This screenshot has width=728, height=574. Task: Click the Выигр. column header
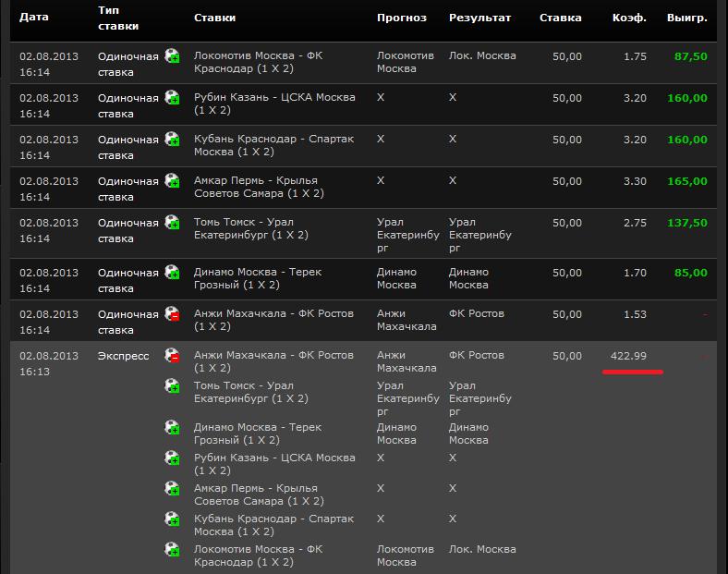(687, 18)
